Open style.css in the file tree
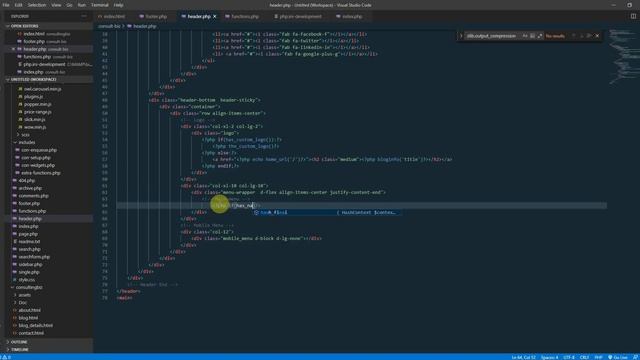The height and width of the screenshot is (360, 640). tap(27, 280)
